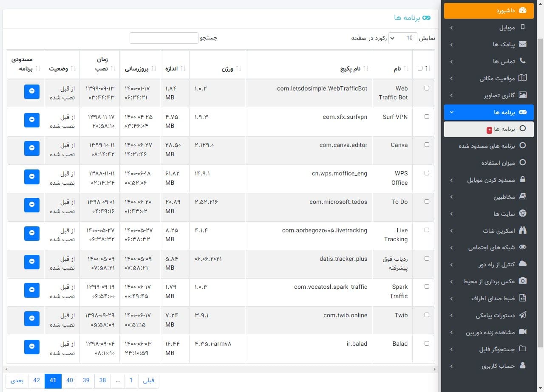Viewport: 544px width, 392px height.
Task: Click the phone handset calls icon
Action: point(523,61)
